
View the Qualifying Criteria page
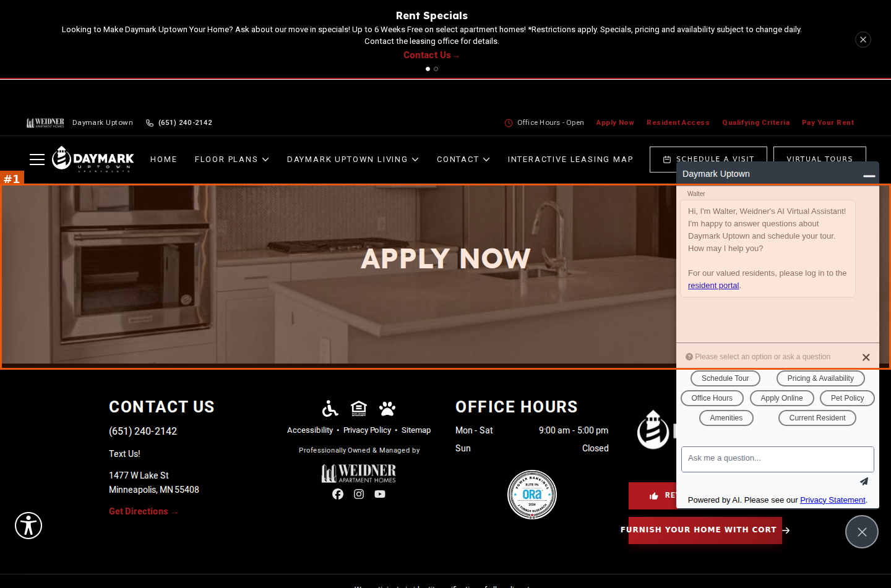[756, 122]
